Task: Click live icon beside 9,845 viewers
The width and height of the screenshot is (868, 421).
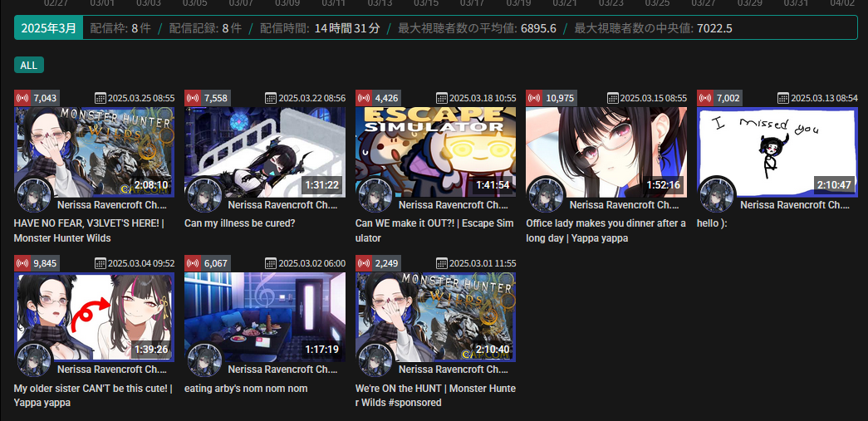Action: (22, 263)
